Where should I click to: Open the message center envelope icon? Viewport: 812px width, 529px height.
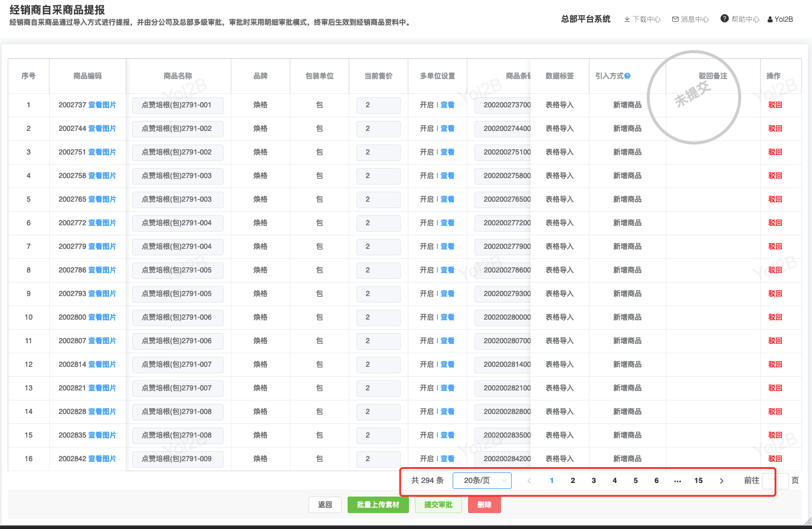[675, 19]
